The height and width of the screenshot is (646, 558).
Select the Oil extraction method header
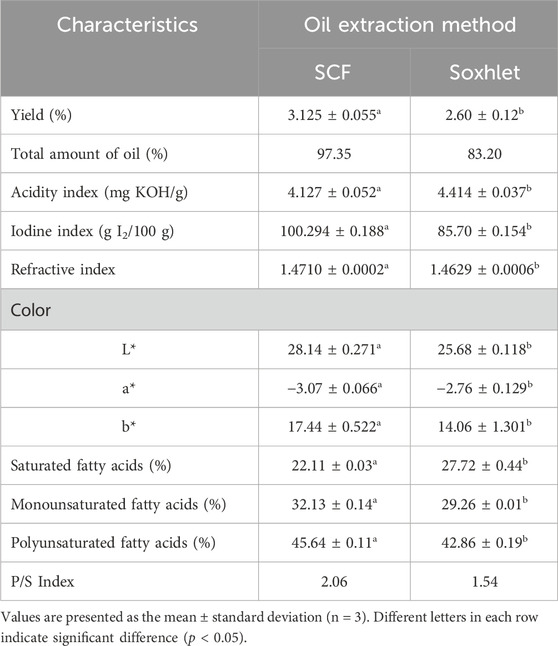pyautogui.click(x=410, y=25)
